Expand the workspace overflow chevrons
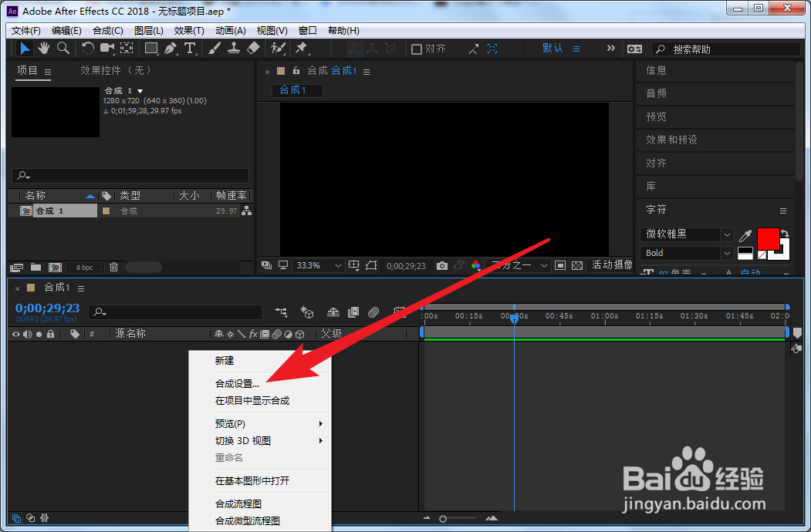This screenshot has width=811, height=532. (x=611, y=49)
